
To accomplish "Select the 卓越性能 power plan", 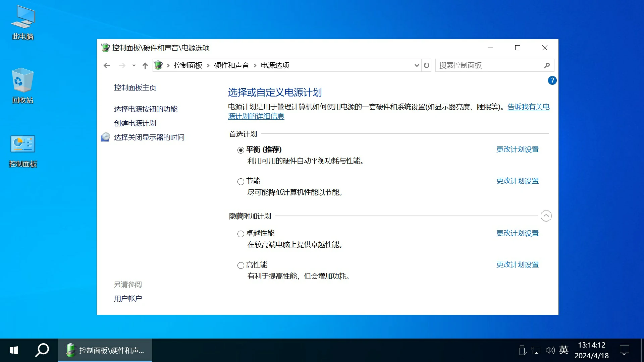I will pyautogui.click(x=240, y=234).
